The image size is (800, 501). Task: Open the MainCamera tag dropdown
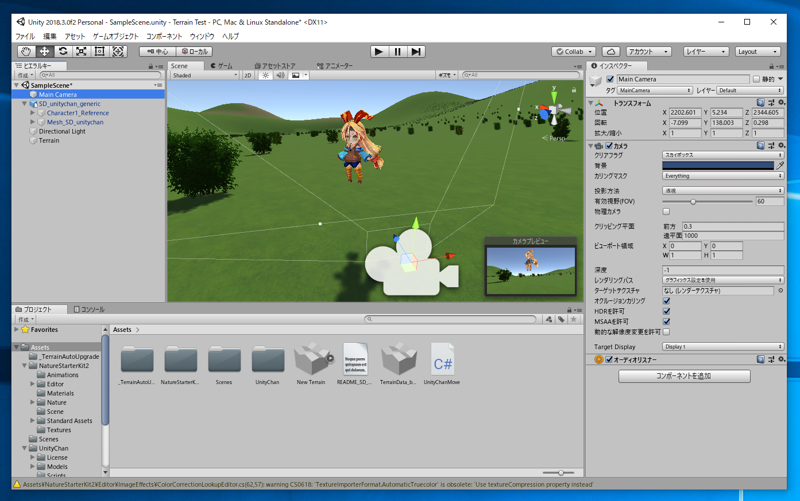point(655,90)
